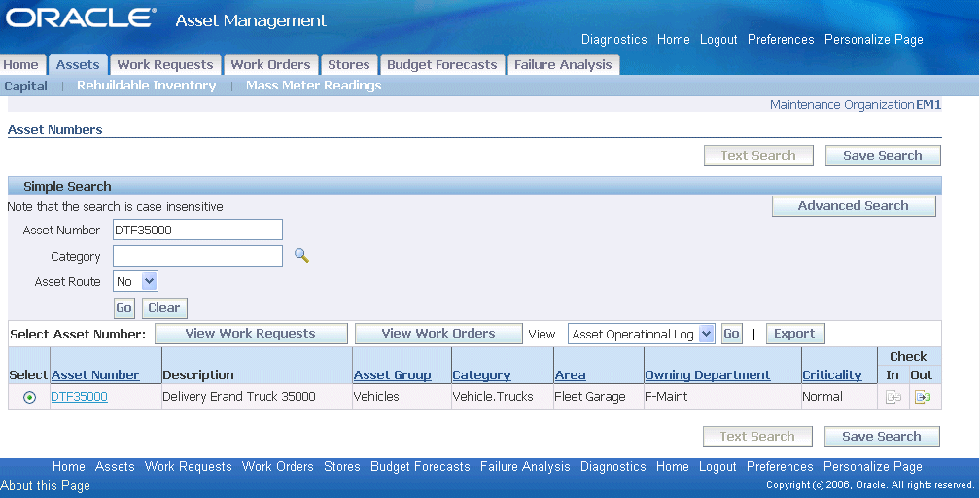
Task: Click the upper Text Search button
Action: coord(758,156)
